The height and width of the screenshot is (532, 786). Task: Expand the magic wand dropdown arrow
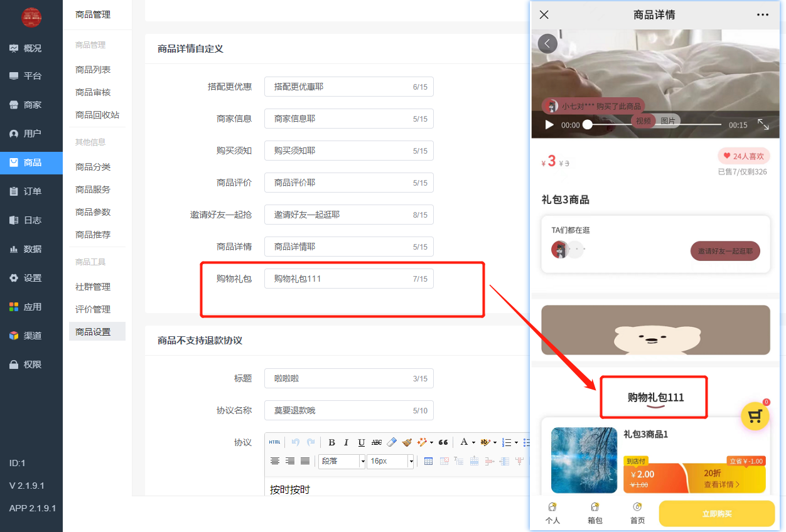pos(431,442)
